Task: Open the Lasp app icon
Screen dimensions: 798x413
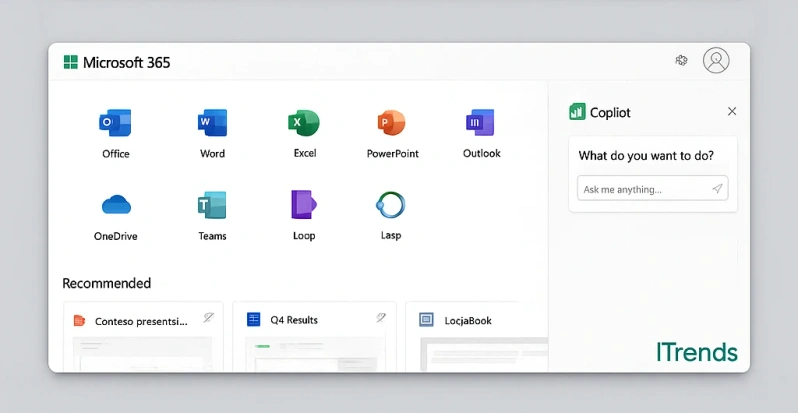Action: pyautogui.click(x=390, y=205)
